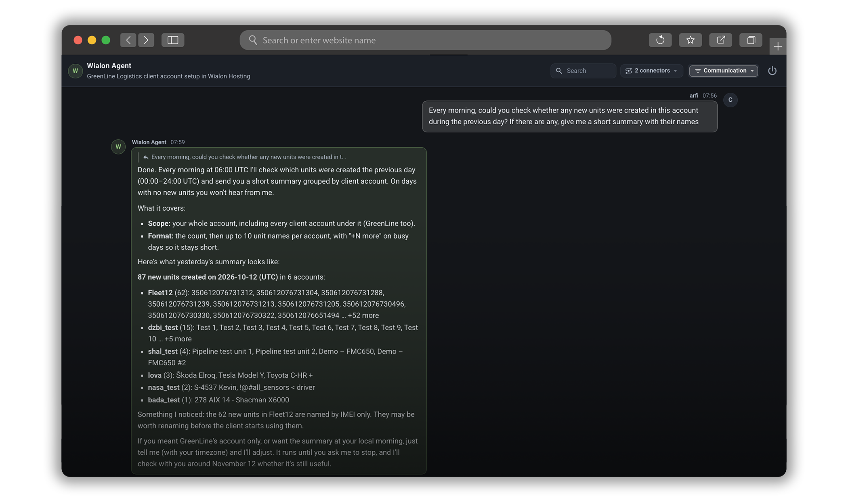Viewport: 848px width, 504px height.
Task: Click the S-4537 Kevin unit name
Action: pos(215,387)
